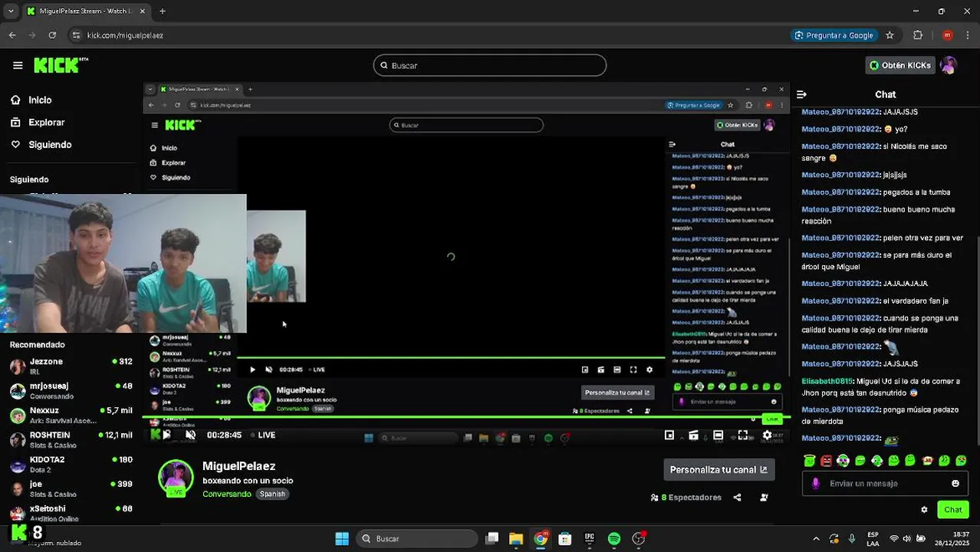
Task: Open the emoji picker in the message box
Action: (955, 483)
